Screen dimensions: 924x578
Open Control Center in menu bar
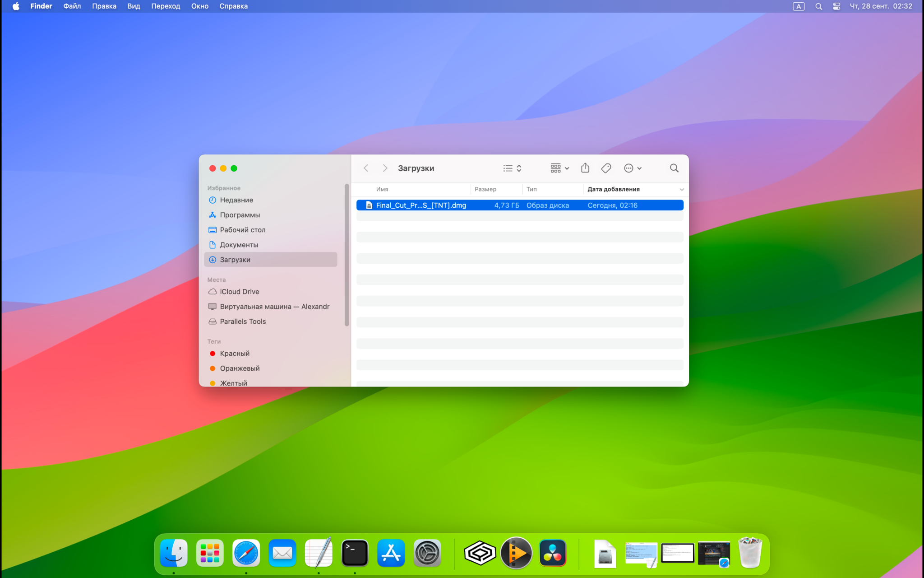click(836, 6)
